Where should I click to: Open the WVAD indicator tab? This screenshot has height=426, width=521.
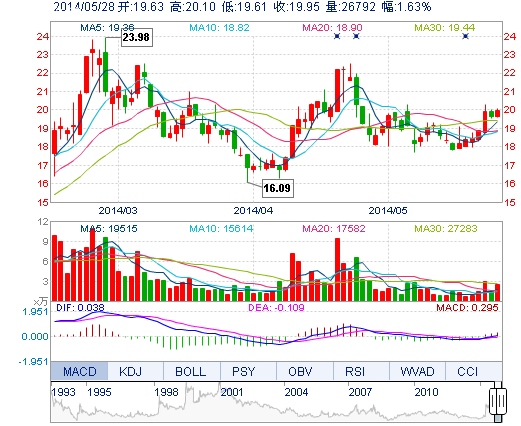click(x=417, y=371)
